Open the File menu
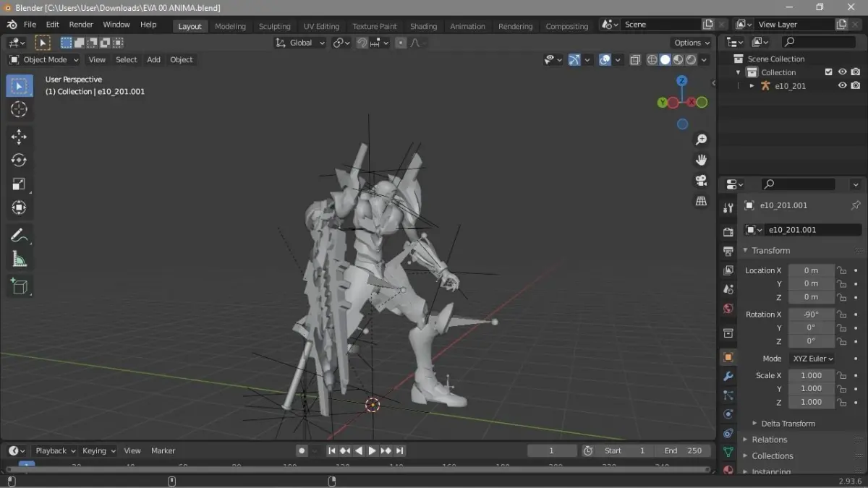This screenshot has height=488, width=868. tap(30, 25)
